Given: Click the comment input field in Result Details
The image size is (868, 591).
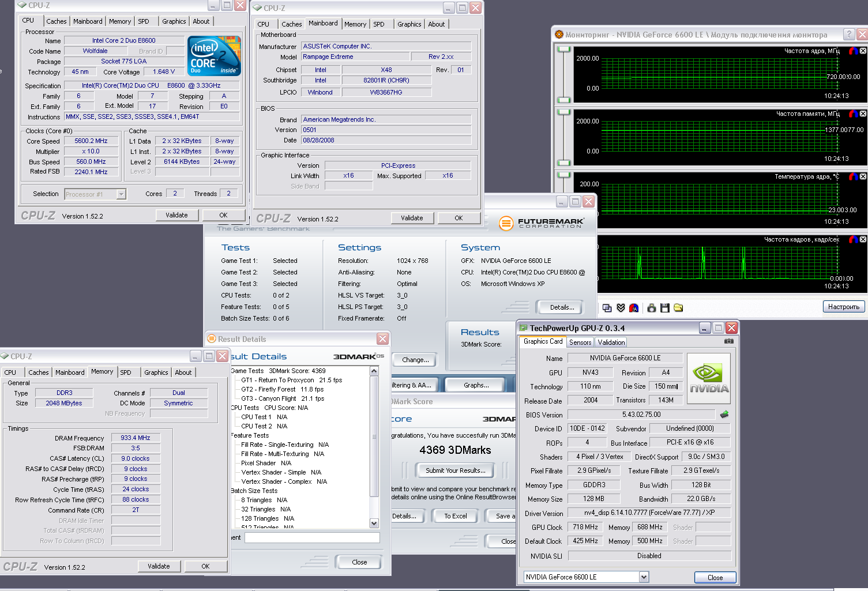Looking at the screenshot, I should click(312, 537).
